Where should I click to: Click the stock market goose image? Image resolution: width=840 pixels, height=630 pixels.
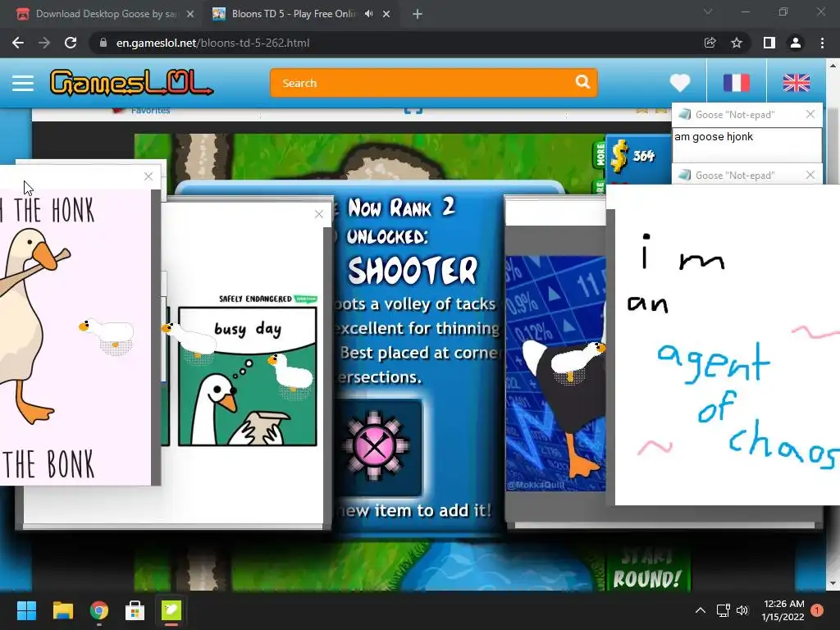coord(555,373)
